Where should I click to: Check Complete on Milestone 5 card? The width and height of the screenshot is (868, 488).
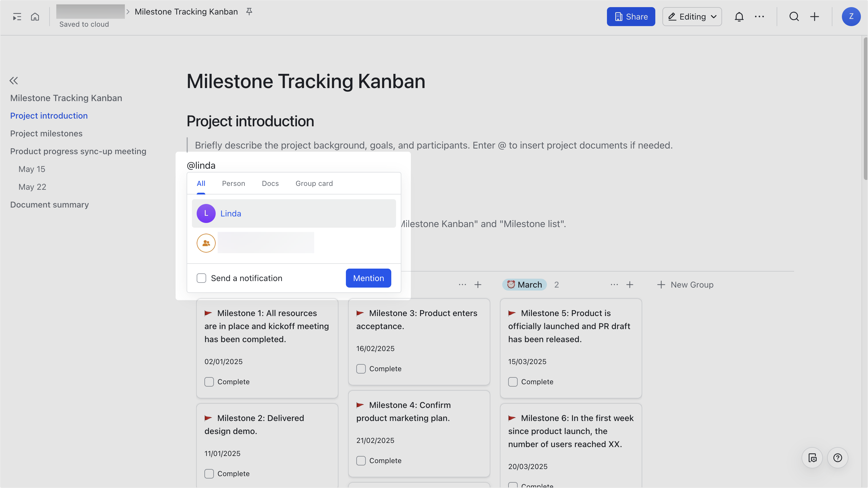tap(513, 382)
